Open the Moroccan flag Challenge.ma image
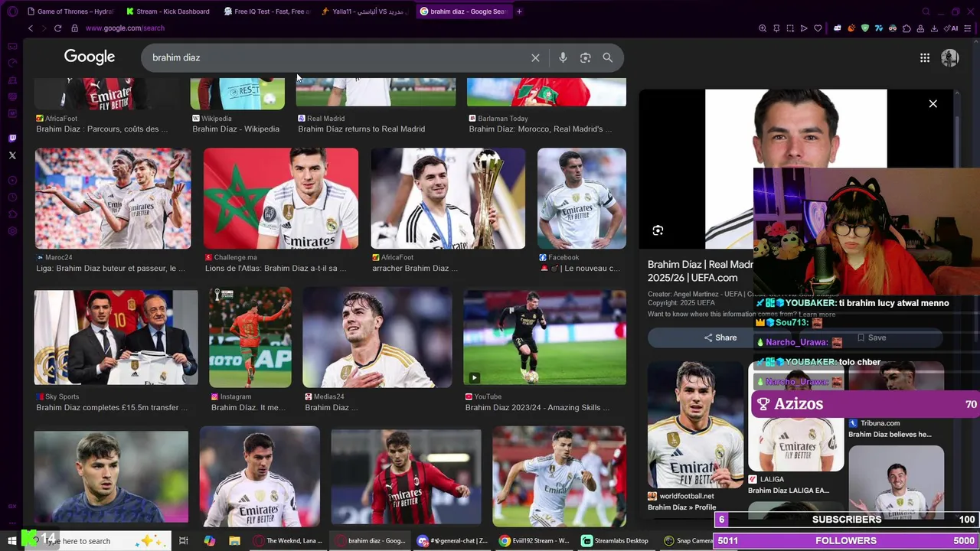The width and height of the screenshot is (980, 551). 280,199
